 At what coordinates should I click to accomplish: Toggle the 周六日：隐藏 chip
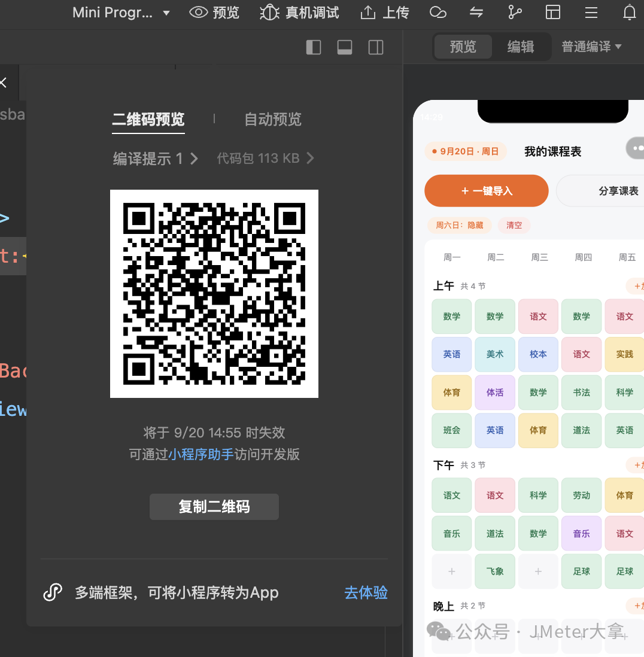[x=459, y=225]
